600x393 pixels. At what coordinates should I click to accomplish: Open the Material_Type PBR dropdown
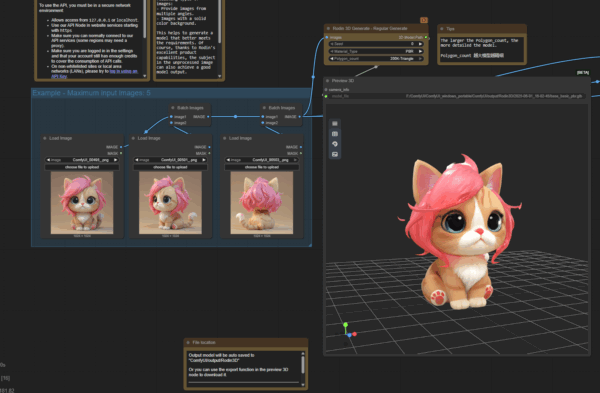[376, 51]
